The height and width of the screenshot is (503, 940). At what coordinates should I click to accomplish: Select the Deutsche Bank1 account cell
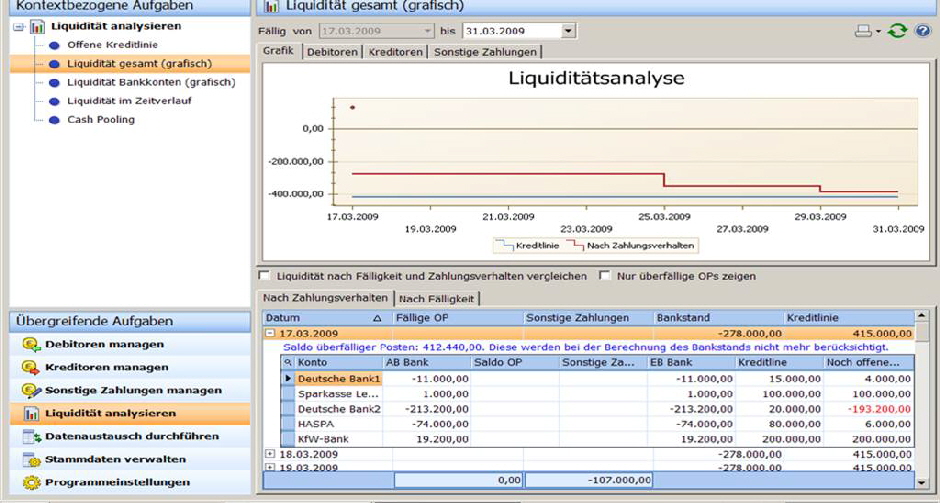point(339,378)
